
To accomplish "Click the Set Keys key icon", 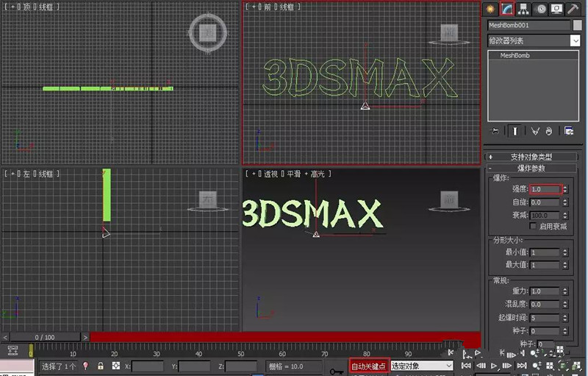I will [336, 371].
